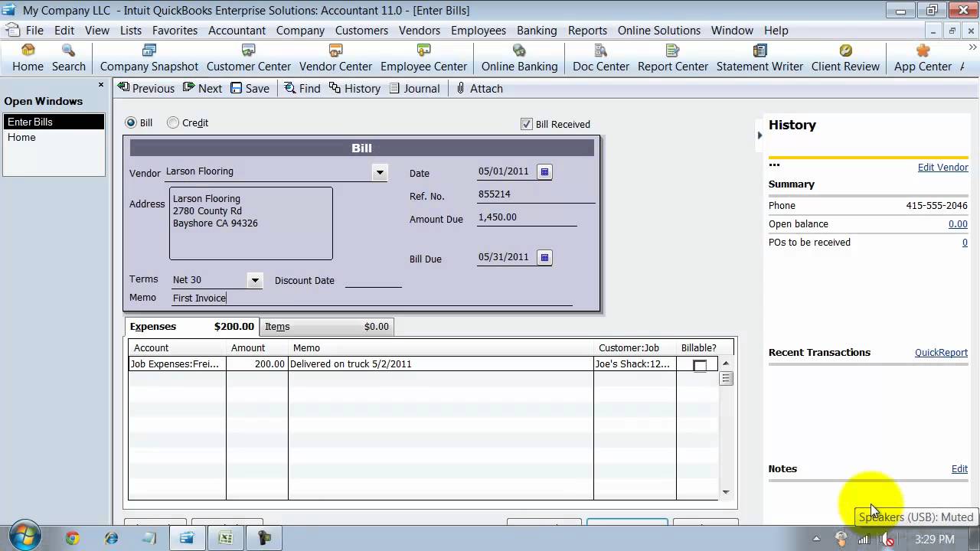Select Enter Bills in Open Windows

pos(54,122)
